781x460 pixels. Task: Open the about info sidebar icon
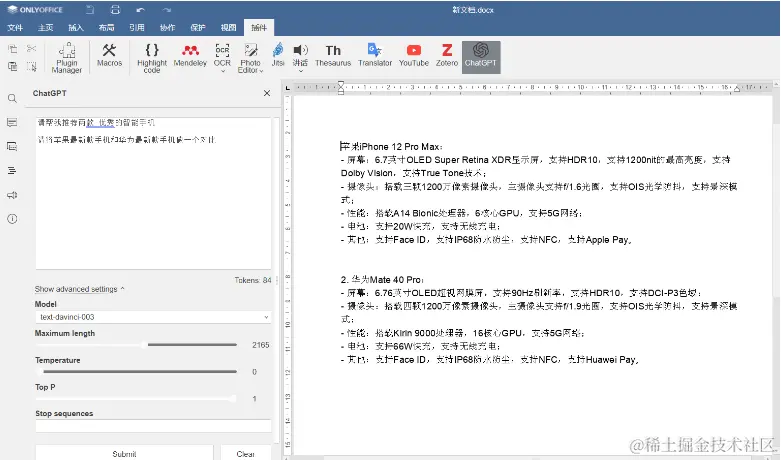pyautogui.click(x=12, y=219)
